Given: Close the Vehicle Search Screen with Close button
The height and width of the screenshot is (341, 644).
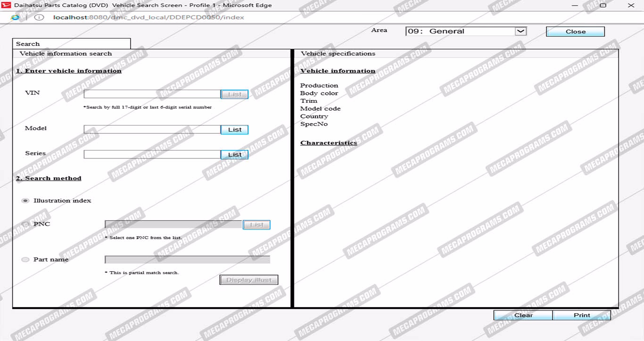Looking at the screenshot, I should point(575,32).
